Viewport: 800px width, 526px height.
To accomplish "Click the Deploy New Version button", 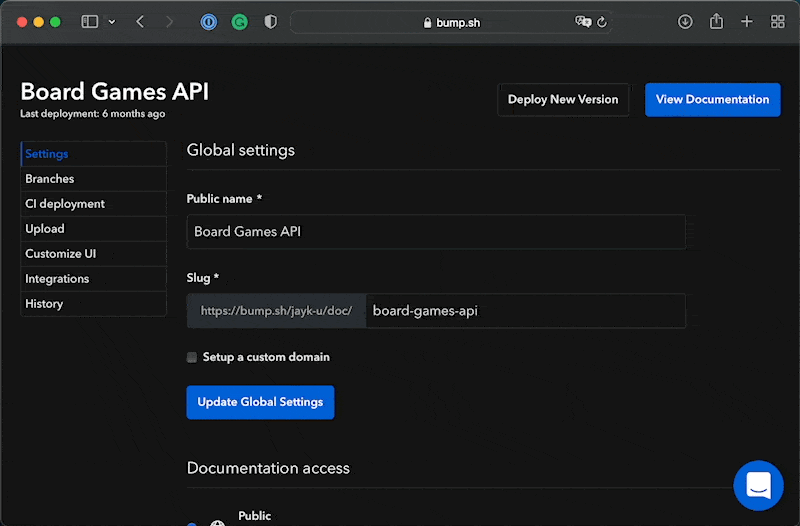I will click(x=563, y=99).
